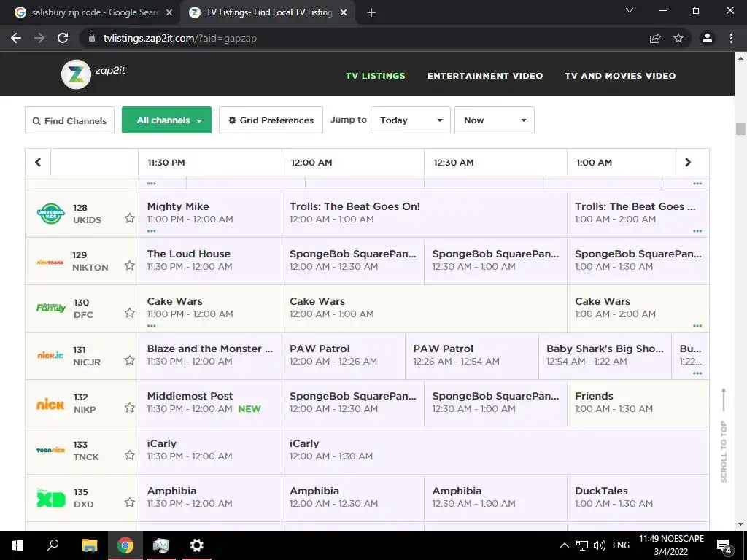Open Friends listing on NIKP
Viewport: 747px width, 560px height.
click(x=638, y=402)
